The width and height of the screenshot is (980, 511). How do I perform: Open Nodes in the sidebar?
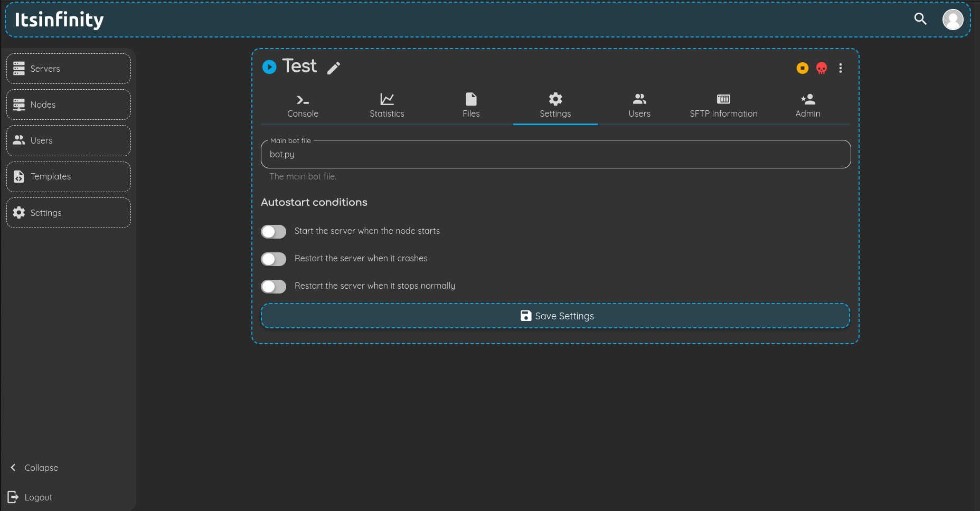[x=69, y=105]
